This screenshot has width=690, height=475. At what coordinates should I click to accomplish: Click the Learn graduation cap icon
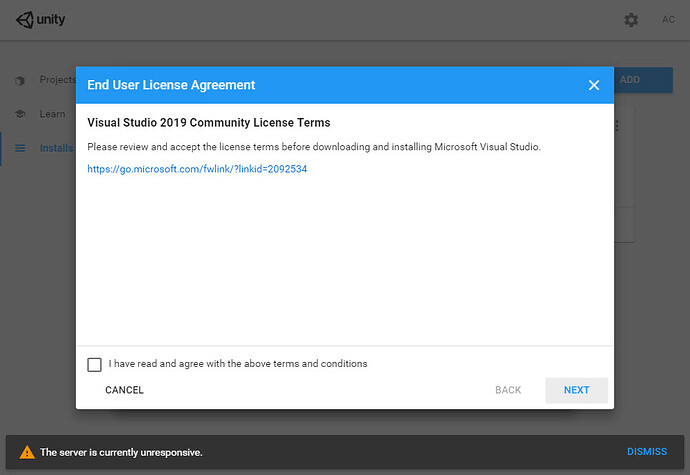pos(20,114)
